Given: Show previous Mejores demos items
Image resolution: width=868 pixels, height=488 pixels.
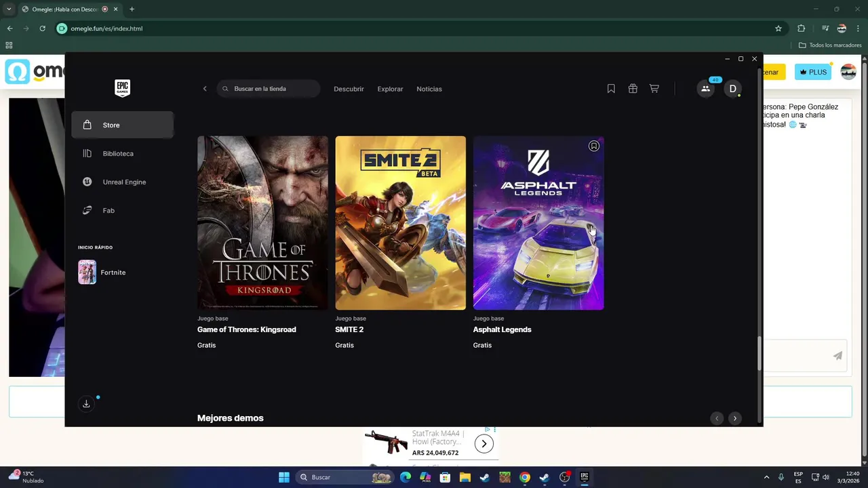Looking at the screenshot, I should [717, 418].
